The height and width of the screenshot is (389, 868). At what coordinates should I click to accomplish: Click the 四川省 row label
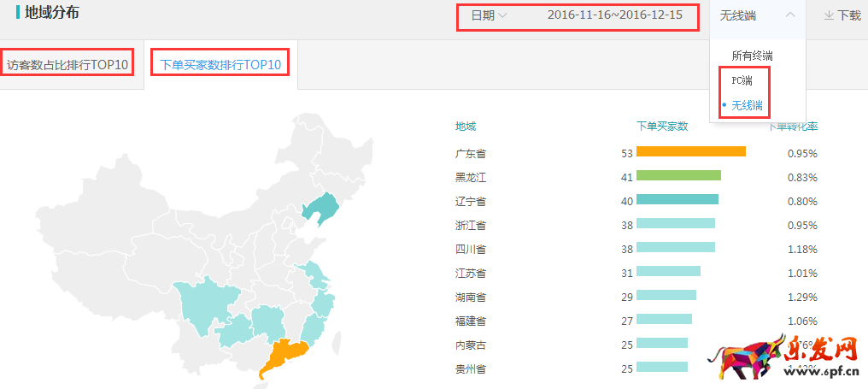[x=471, y=250]
